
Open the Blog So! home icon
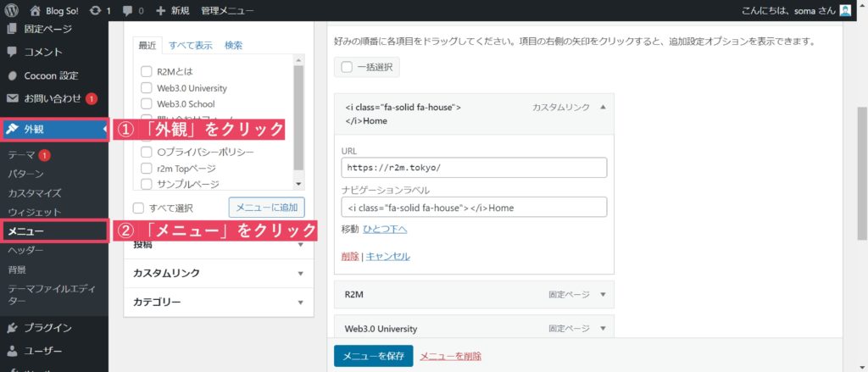[35, 11]
